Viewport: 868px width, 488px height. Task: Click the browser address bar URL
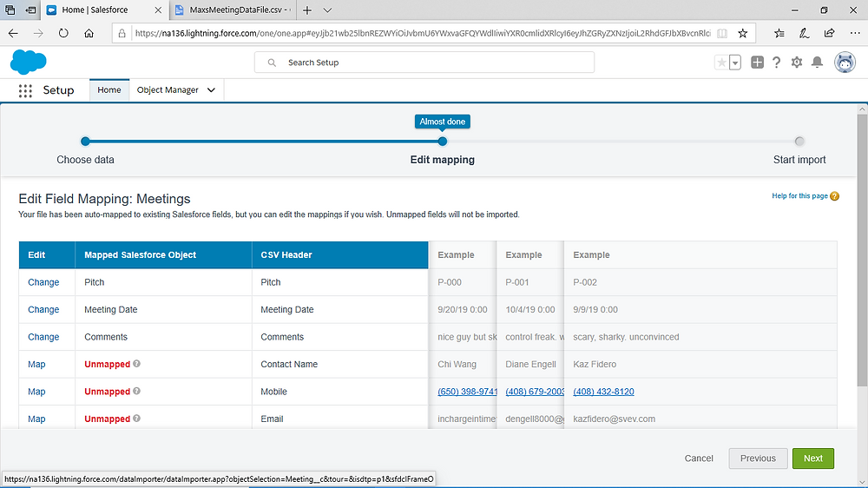423,33
